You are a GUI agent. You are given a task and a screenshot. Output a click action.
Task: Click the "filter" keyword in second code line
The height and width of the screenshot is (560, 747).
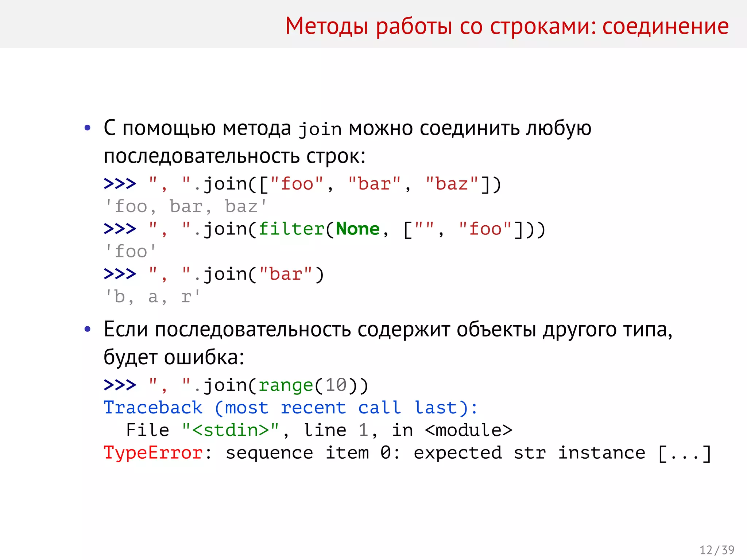[291, 229]
